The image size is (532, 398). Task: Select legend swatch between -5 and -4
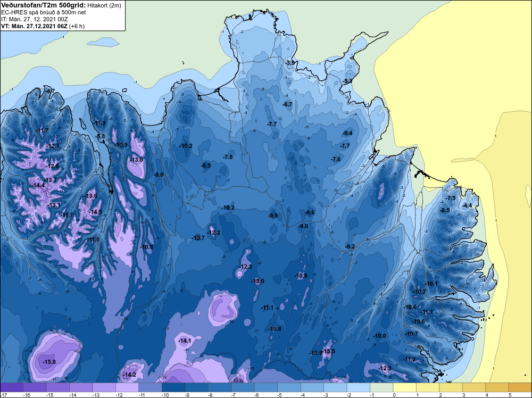pyautogui.click(x=289, y=387)
